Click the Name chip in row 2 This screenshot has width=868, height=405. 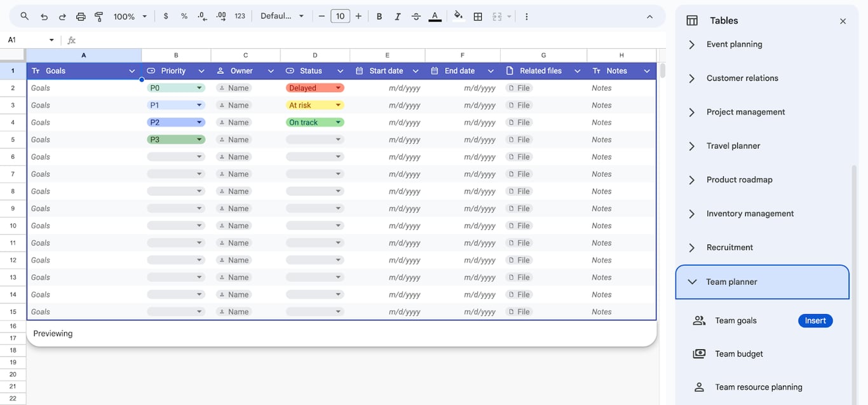(x=234, y=88)
